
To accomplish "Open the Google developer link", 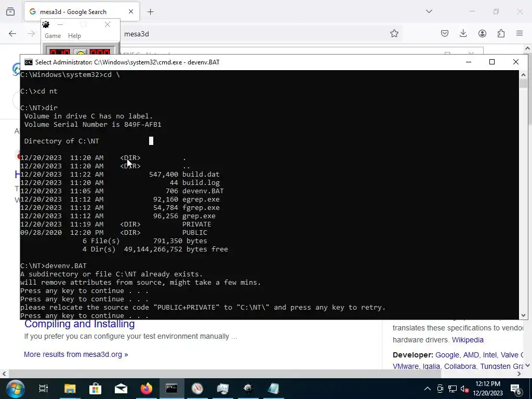I will tap(447, 355).
